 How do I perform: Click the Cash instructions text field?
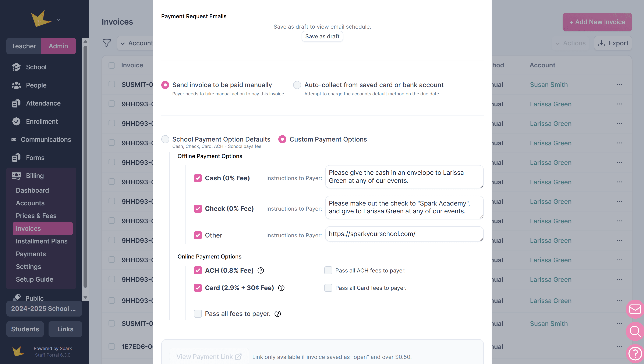click(404, 177)
